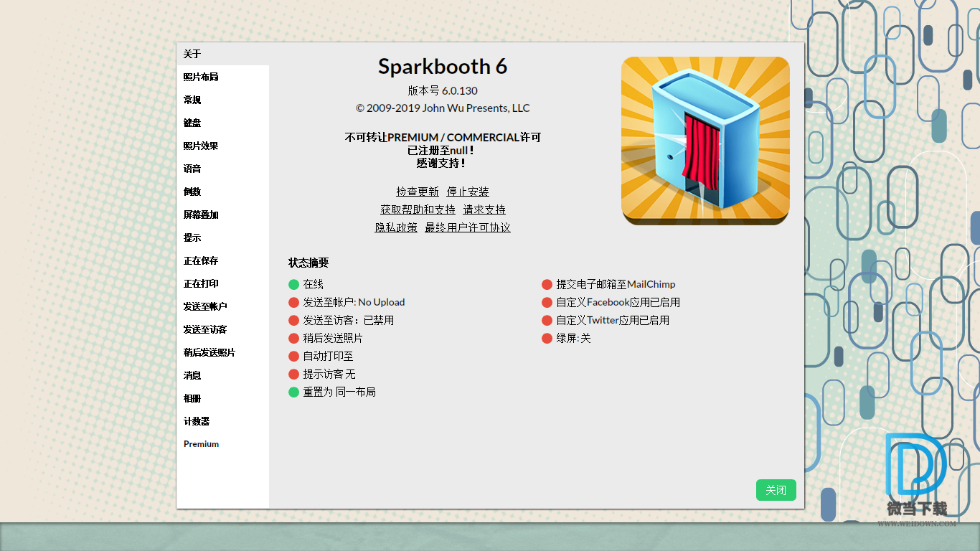Click the 提交电子邮箱至MailChimp text
This screenshot has width=980, height=551.
616,285
